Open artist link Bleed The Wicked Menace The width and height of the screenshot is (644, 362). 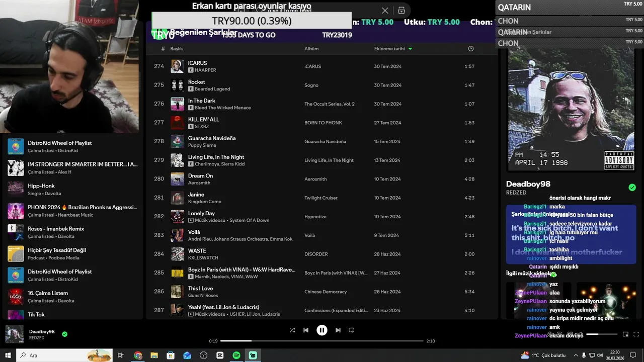coord(222,108)
